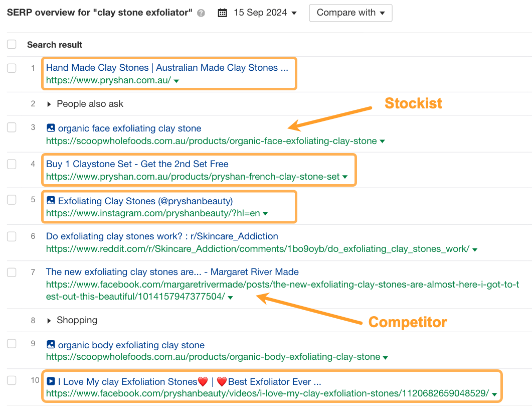Click the video icon on the "I Love My clay" result
This screenshot has height=414, width=532.
click(x=51, y=381)
